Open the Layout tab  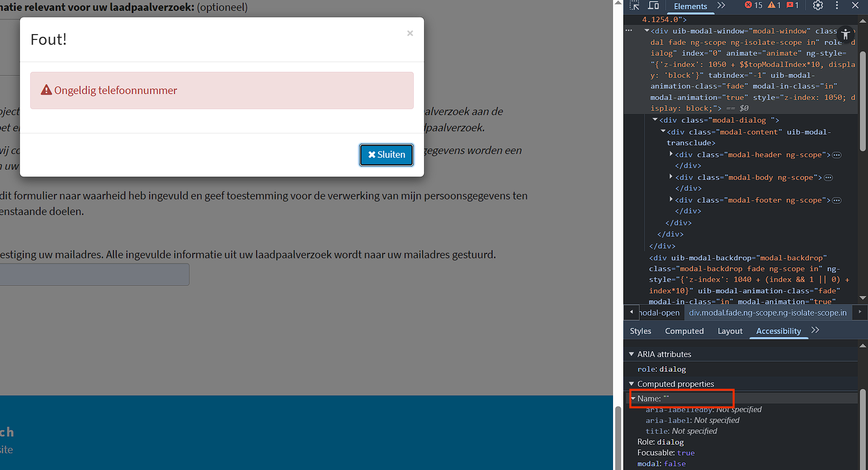coord(730,331)
